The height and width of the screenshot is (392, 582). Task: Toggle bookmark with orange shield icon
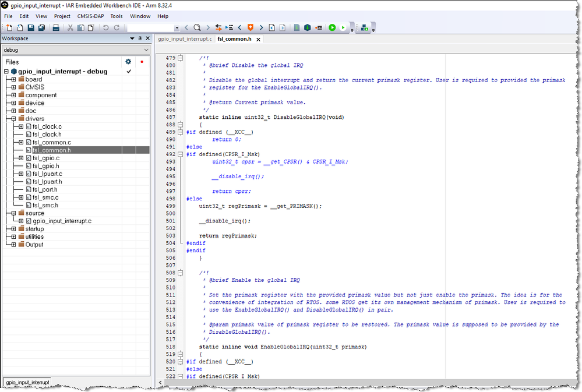(251, 27)
